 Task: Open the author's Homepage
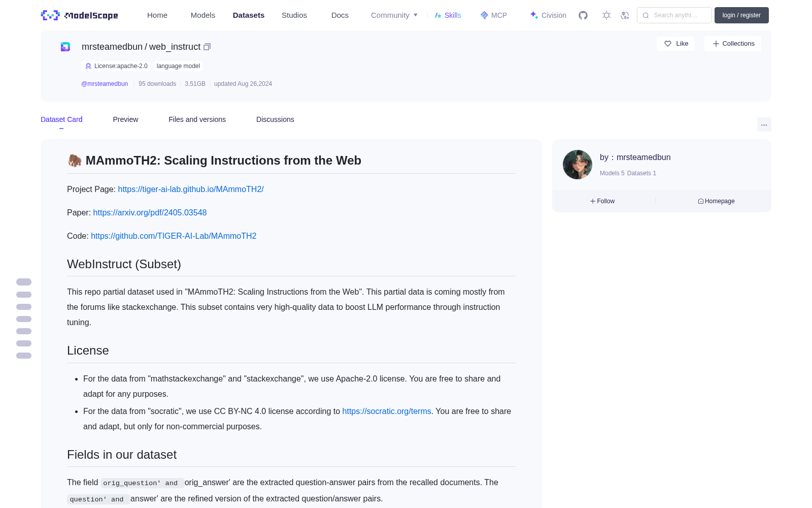(716, 201)
